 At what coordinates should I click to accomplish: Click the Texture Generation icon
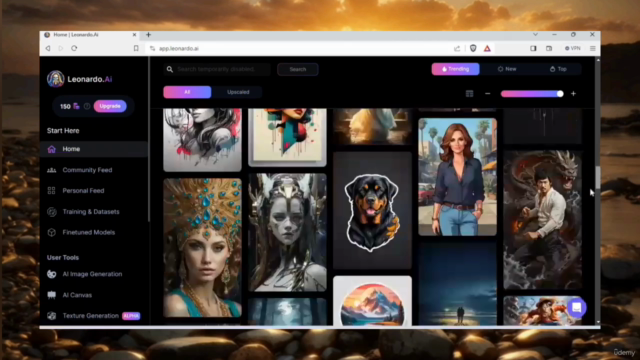[x=51, y=316]
